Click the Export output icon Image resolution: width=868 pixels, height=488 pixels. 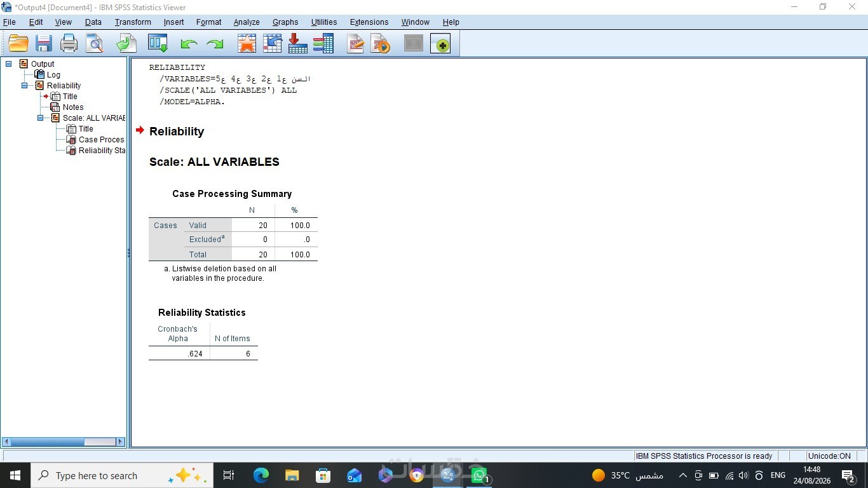click(x=126, y=44)
